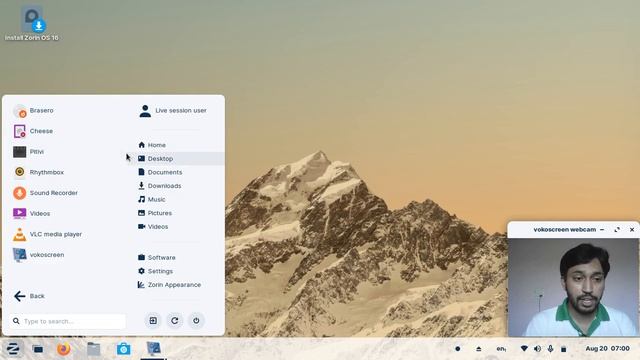Open Live session user account
640x360 pixels.
pos(173,111)
